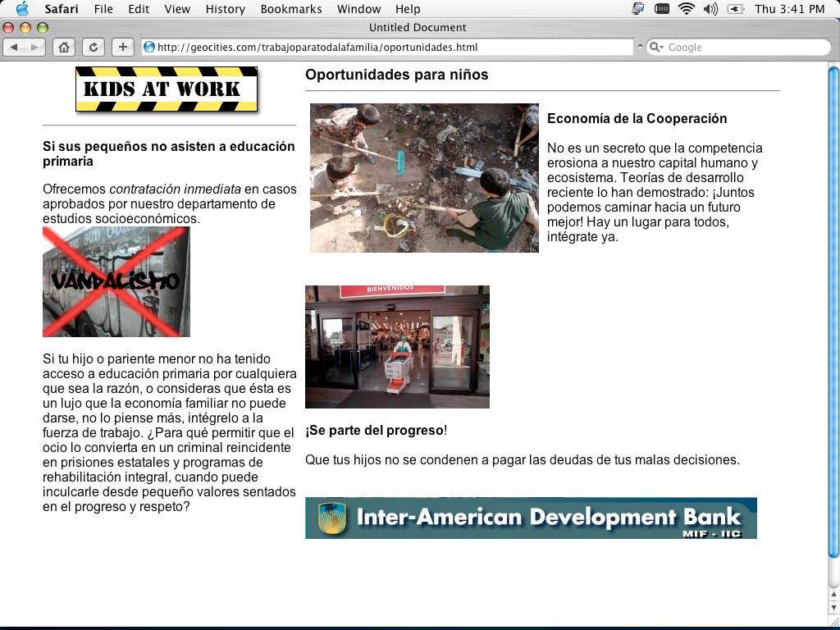This screenshot has width=840, height=630.
Task: Open the Safari menu
Action: coord(61,9)
